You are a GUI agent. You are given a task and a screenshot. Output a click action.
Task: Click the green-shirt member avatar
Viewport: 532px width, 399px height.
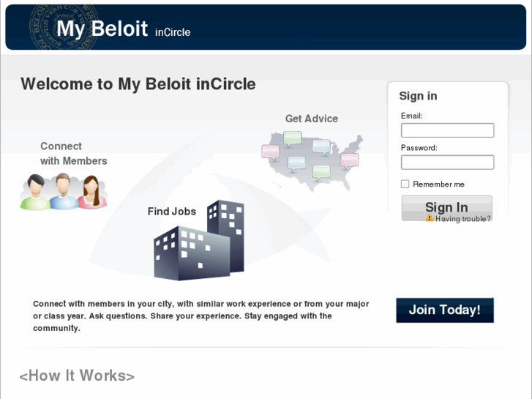[x=34, y=193]
